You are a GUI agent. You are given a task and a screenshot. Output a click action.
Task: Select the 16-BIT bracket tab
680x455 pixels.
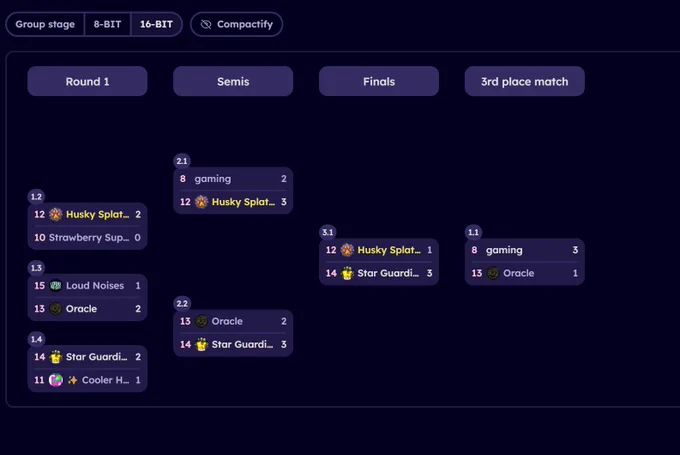[x=156, y=24]
